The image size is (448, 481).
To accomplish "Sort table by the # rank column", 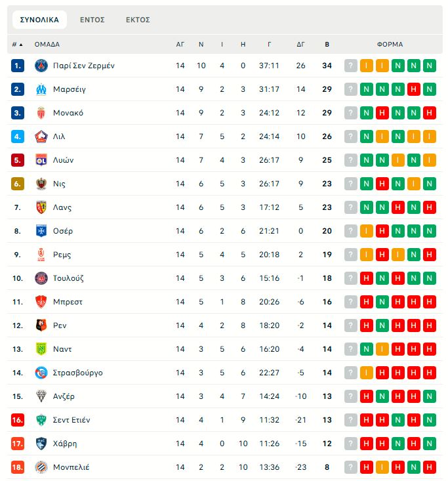I will [x=17, y=45].
